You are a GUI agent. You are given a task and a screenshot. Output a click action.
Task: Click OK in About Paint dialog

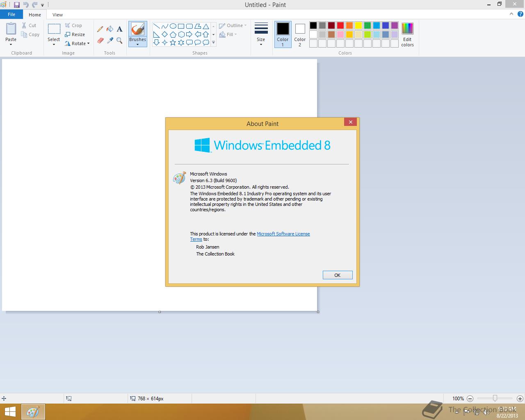338,275
